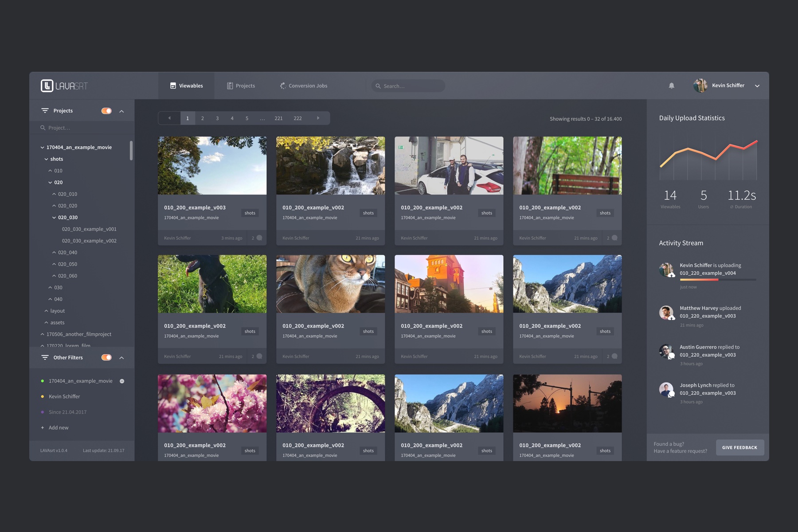Expand the 020_040 tree folder
The image size is (798, 532).
pos(54,253)
